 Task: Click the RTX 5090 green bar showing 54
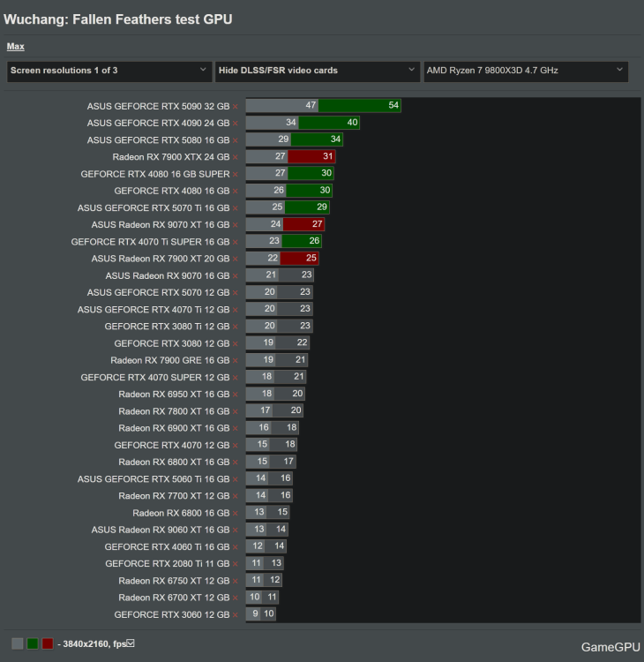[360, 106]
